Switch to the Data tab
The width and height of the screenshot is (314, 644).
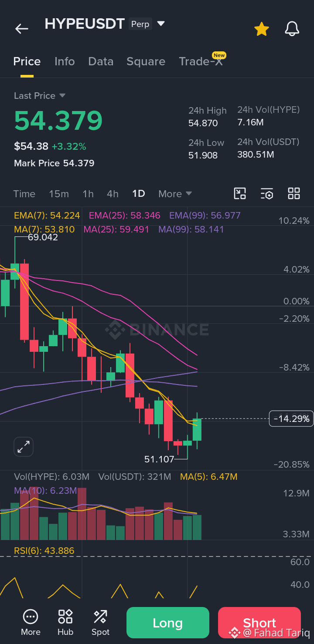click(101, 61)
